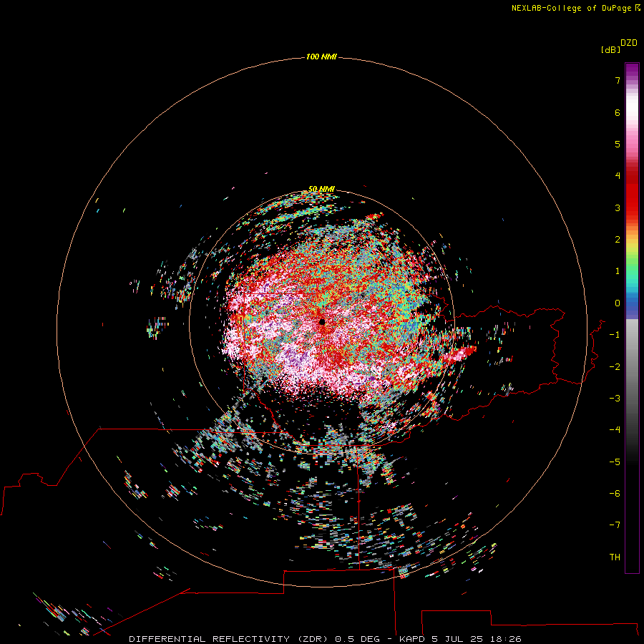644x644 pixels.
Task: Select the 2 value on the scale
Action: (x=618, y=240)
